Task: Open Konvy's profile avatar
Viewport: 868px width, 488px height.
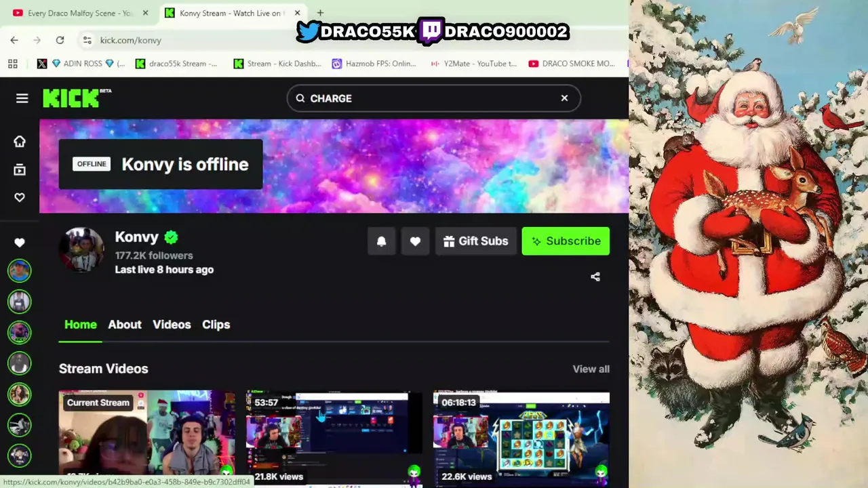Action: 81,249
